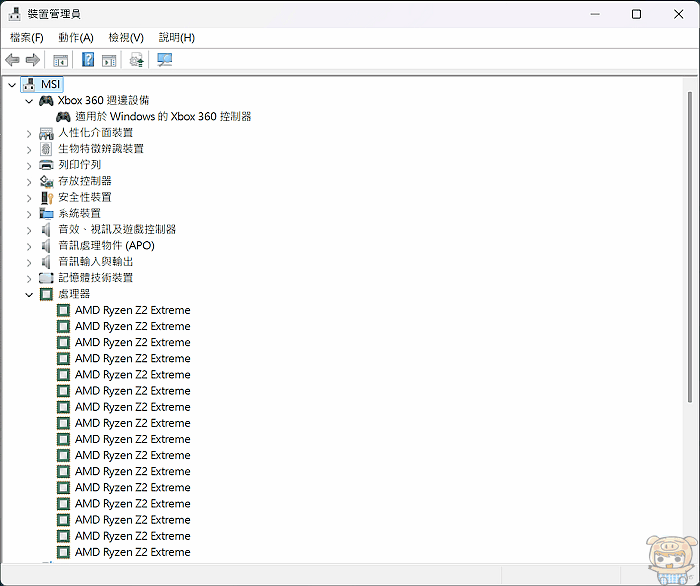Toggle the action pane toolbar icon
The height and width of the screenshot is (586, 700).
109,60
